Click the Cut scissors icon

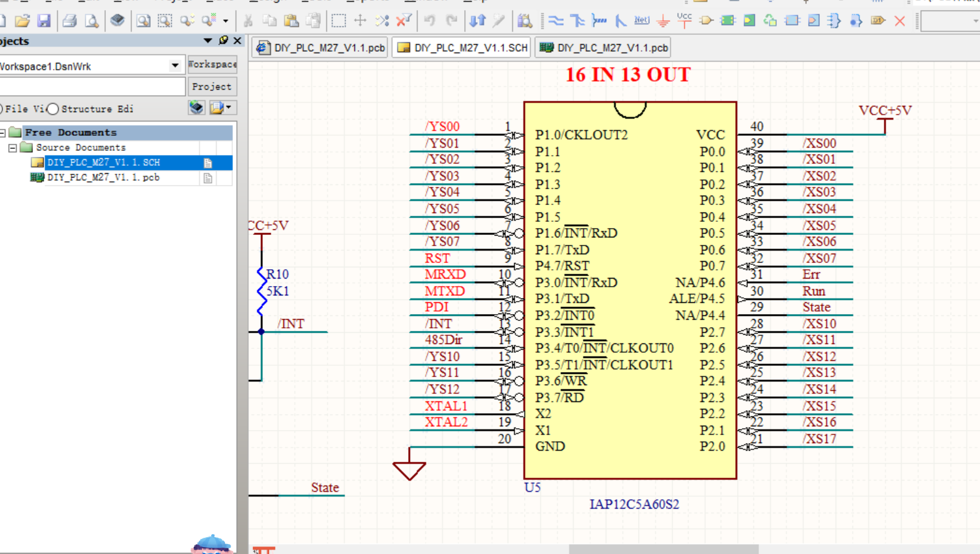coord(248,21)
